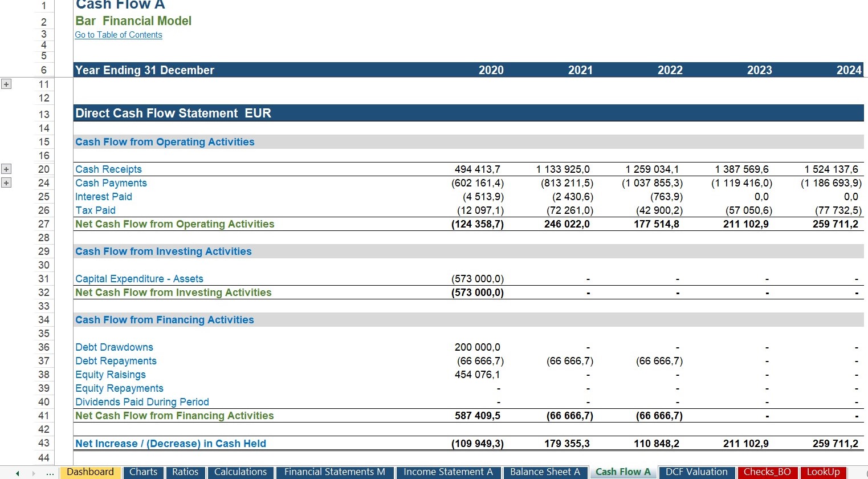The width and height of the screenshot is (868, 479).
Task: Select Net Increase / (Decrease) in Cash Held
Action: pos(170,444)
